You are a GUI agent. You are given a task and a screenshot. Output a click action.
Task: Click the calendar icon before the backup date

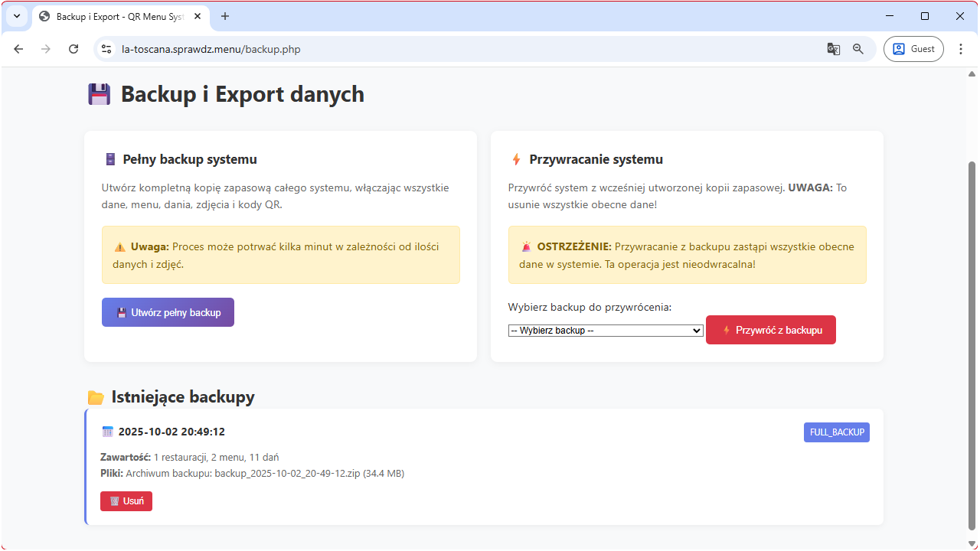[107, 431]
